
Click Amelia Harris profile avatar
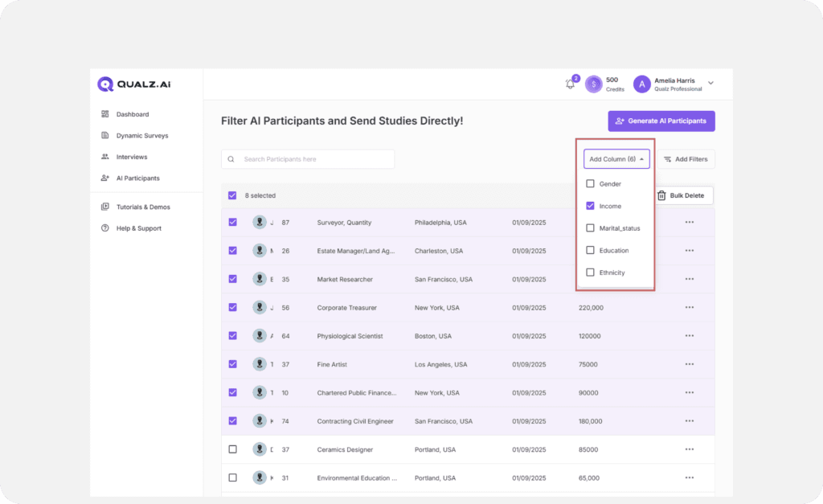point(641,84)
